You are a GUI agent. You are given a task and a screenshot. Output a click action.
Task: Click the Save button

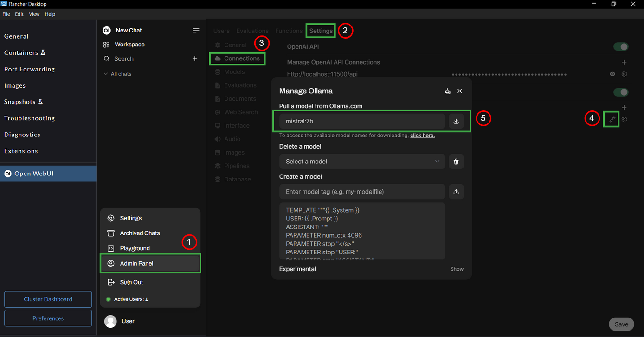tap(621, 324)
